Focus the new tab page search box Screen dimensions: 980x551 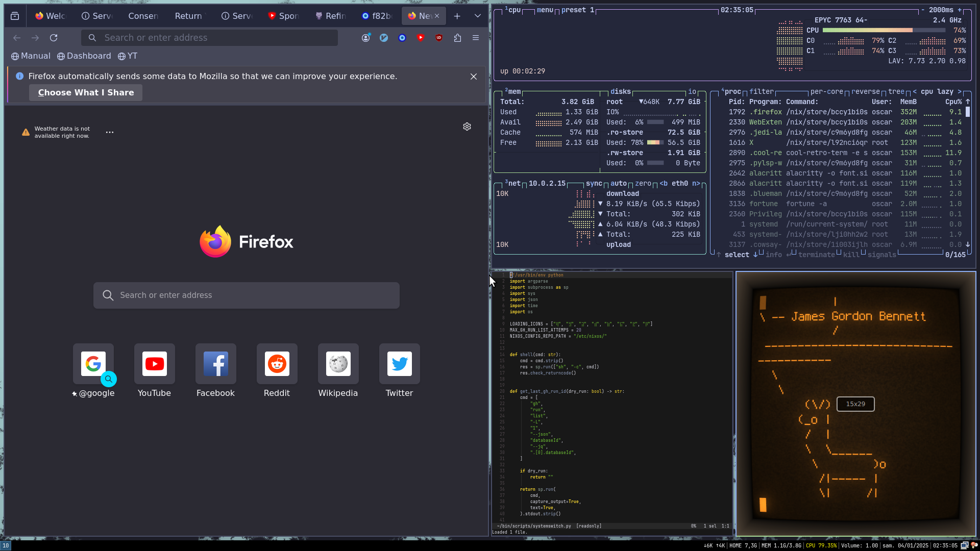click(x=247, y=295)
